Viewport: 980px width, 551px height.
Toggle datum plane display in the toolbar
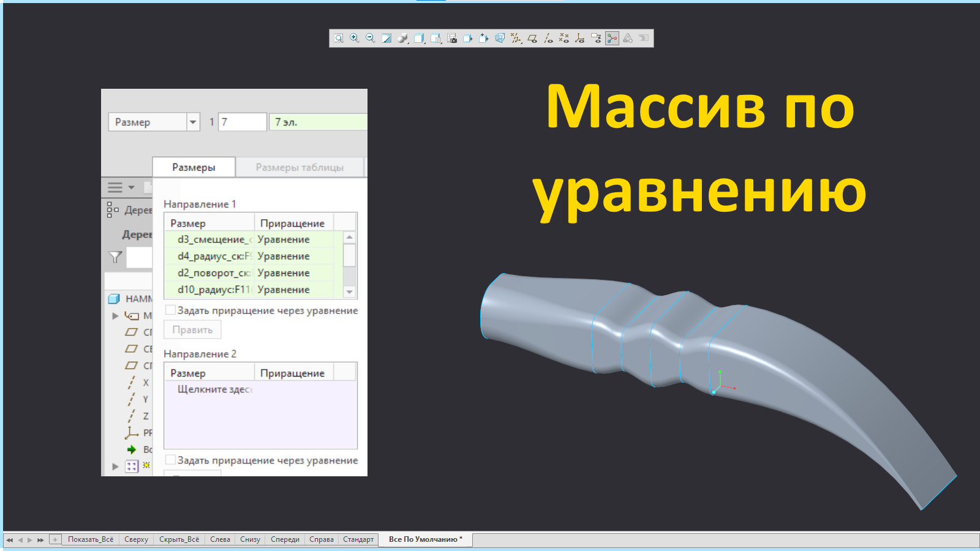click(x=533, y=38)
